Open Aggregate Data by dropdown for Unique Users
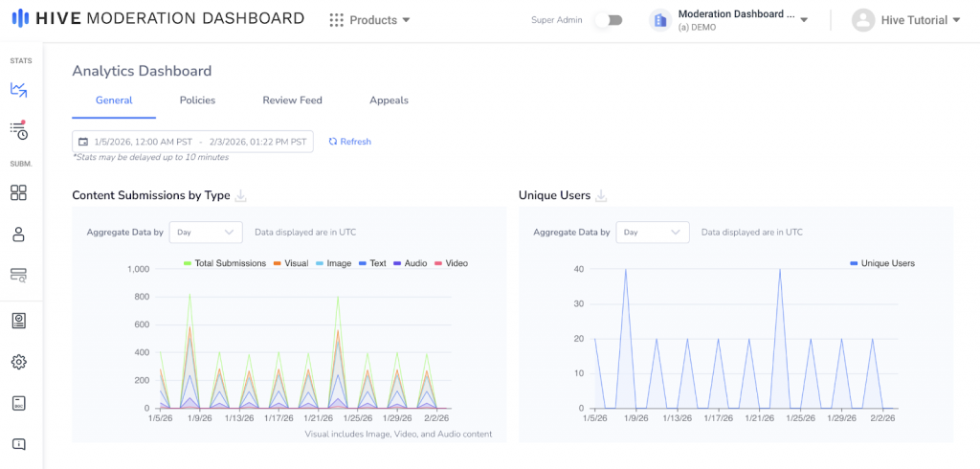 click(x=653, y=233)
